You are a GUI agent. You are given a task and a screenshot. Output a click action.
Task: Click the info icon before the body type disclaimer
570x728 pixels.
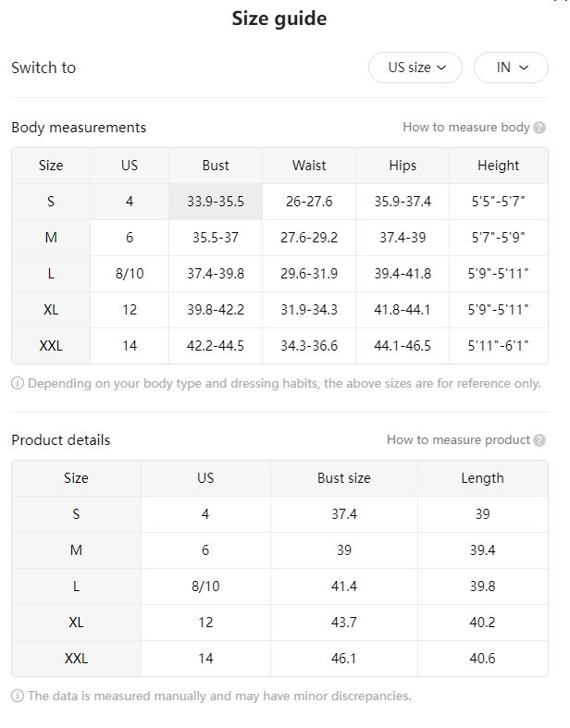point(18,384)
